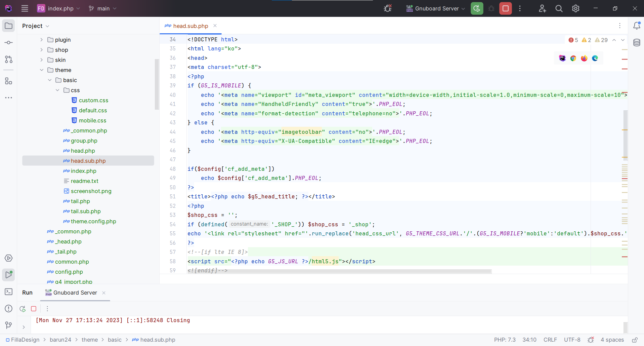
Task: Open Search Everywhere magnifier
Action: click(559, 8)
